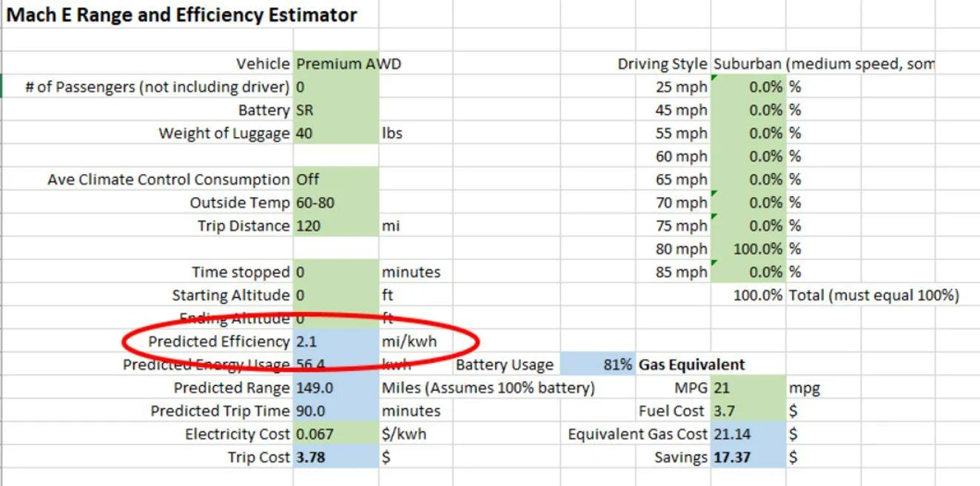Image resolution: width=980 pixels, height=486 pixels.
Task: Select the Savings 17.37 cell
Action: pyautogui.click(x=748, y=457)
